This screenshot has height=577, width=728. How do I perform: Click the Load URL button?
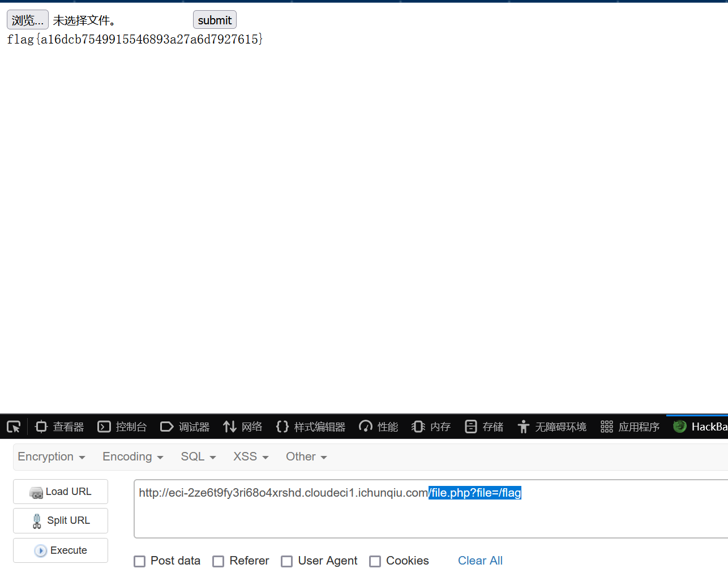tap(61, 492)
